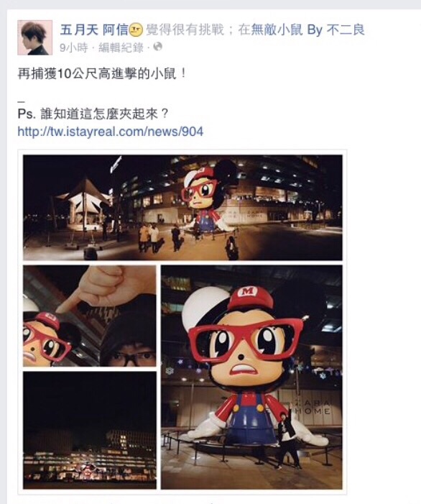Click the statue's red glasses in selfie photo
Screen dimensions: 421x504
click(47, 342)
